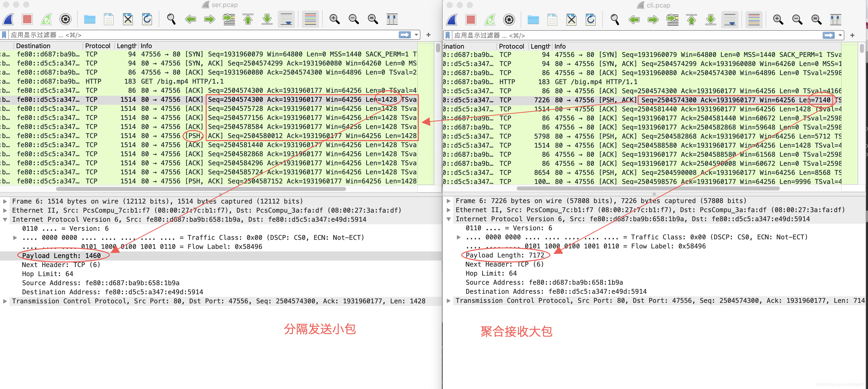Expand Ethernet II section in ser.pcap
This screenshot has width=868, height=389.
[x=5, y=210]
